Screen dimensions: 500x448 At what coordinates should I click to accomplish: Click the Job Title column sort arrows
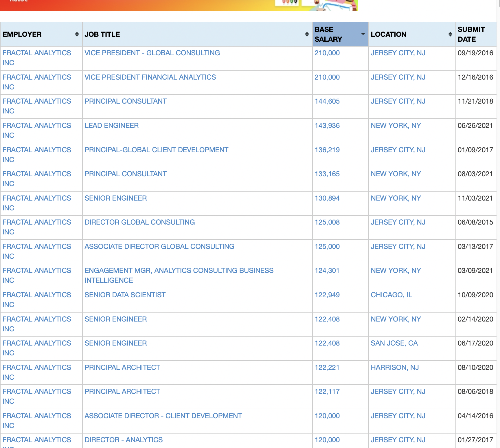(x=307, y=34)
